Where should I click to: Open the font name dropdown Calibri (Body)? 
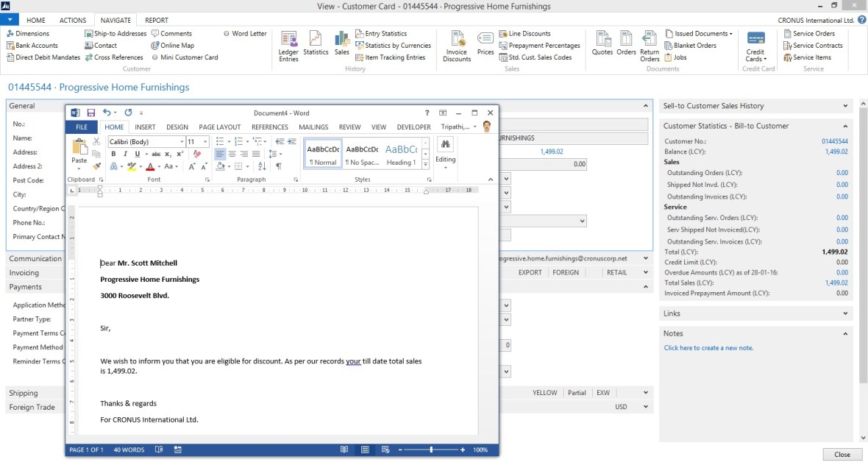[146, 142]
